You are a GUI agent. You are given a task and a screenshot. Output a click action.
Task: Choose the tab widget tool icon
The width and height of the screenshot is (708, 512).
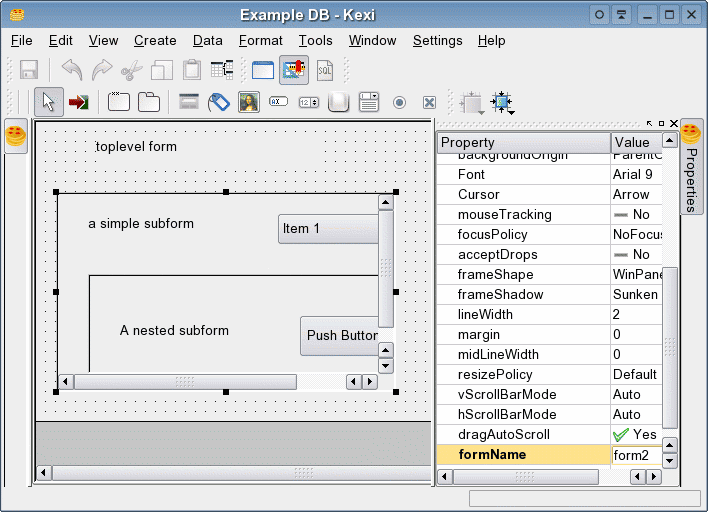[x=149, y=102]
